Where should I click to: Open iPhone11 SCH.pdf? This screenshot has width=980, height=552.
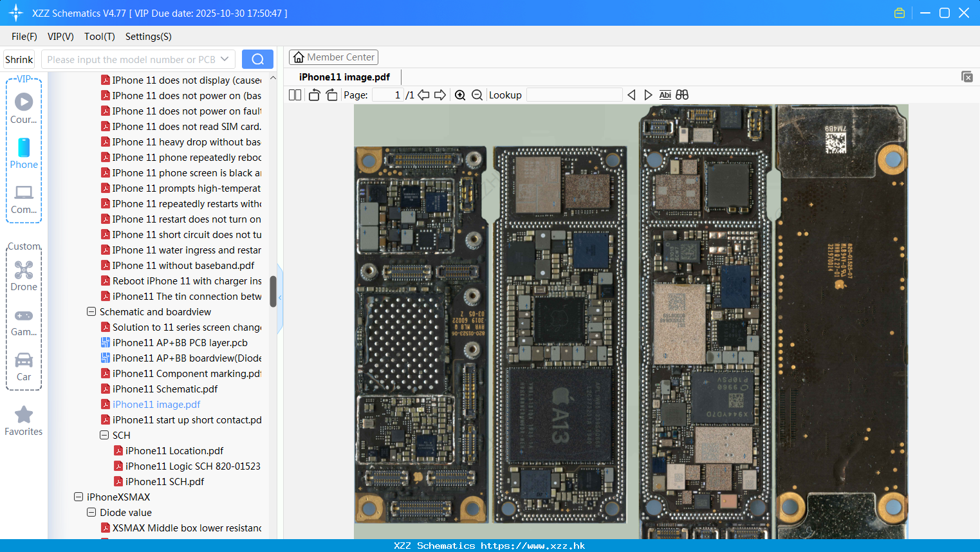pyautogui.click(x=165, y=481)
